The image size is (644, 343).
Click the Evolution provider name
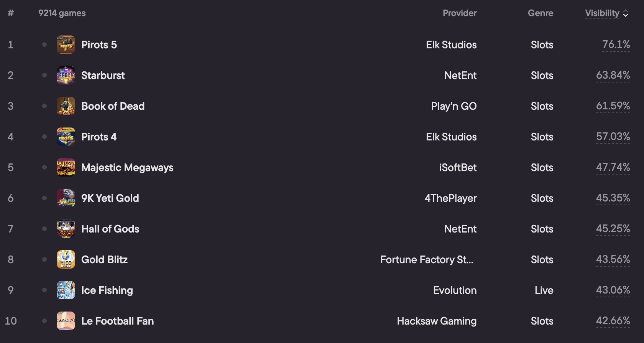[455, 290]
